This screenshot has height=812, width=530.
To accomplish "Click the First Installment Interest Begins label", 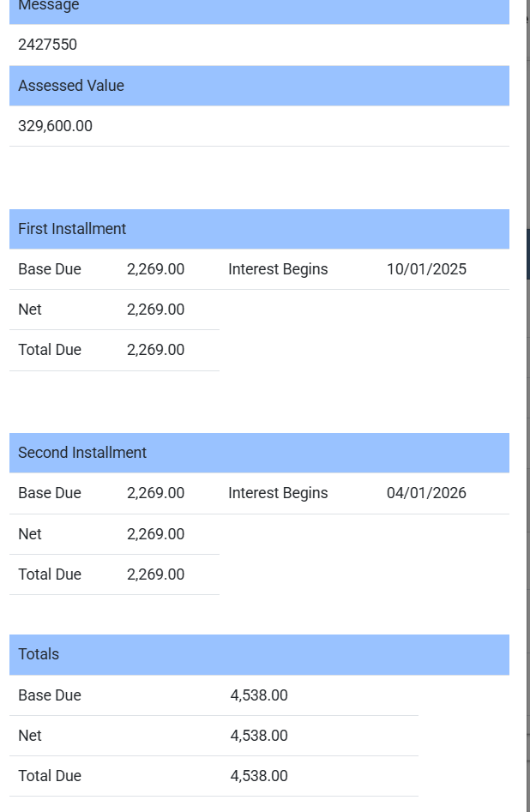I will coord(278,269).
